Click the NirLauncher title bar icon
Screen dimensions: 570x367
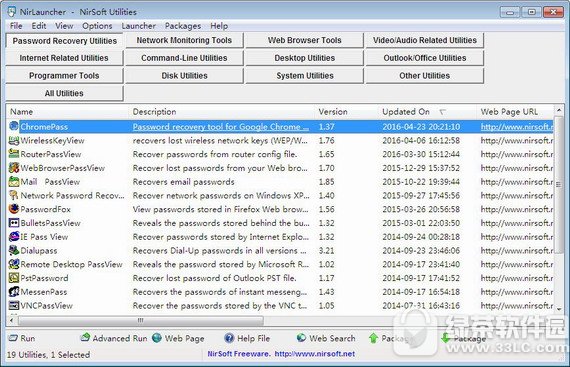click(x=12, y=12)
